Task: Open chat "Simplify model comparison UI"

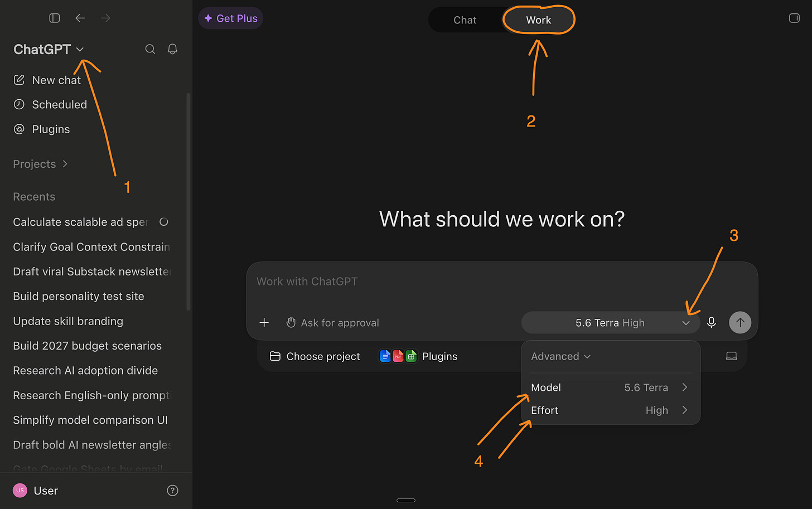Action: pos(91,420)
